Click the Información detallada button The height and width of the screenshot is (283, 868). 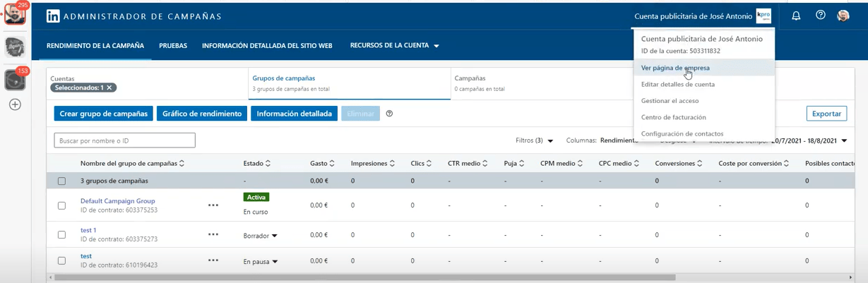[x=294, y=114]
